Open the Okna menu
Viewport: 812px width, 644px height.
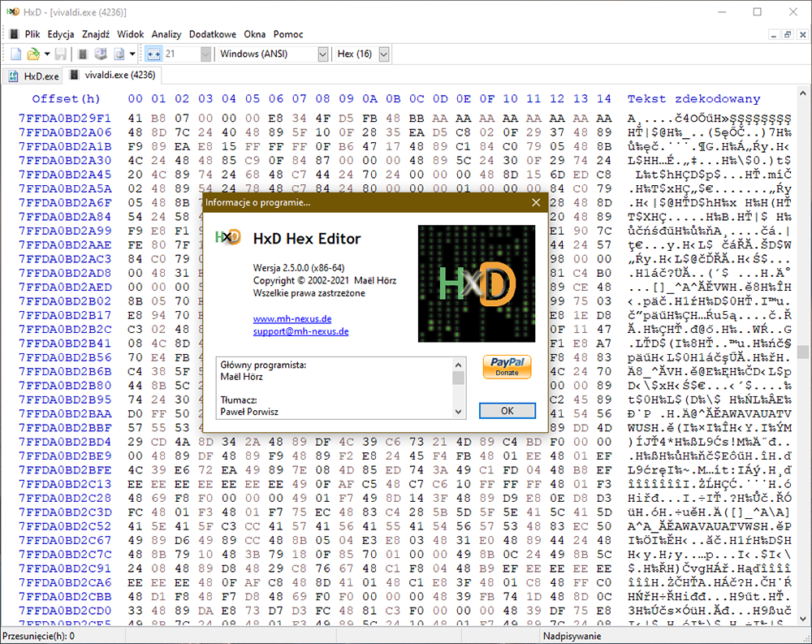point(255,34)
